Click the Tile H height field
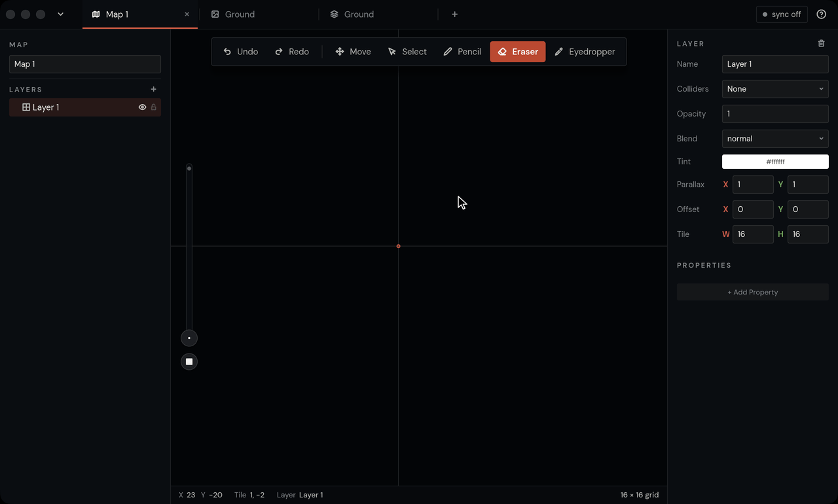This screenshot has height=504, width=838. pos(808,234)
